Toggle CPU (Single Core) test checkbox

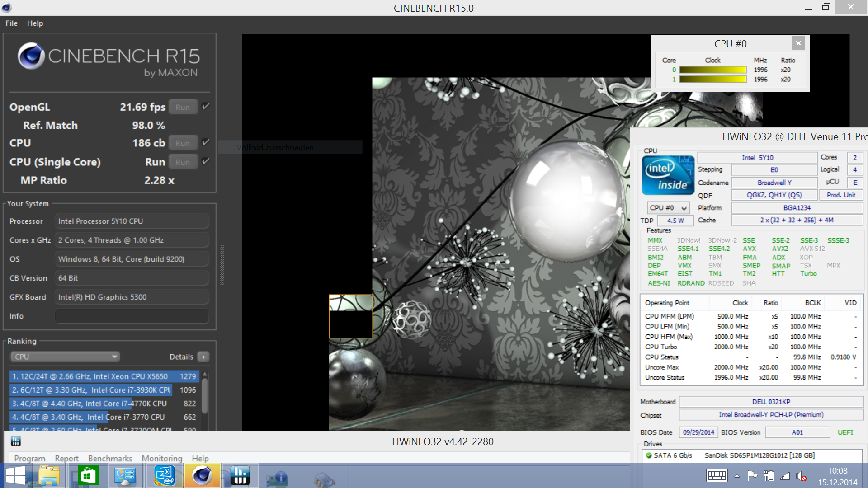tap(206, 161)
